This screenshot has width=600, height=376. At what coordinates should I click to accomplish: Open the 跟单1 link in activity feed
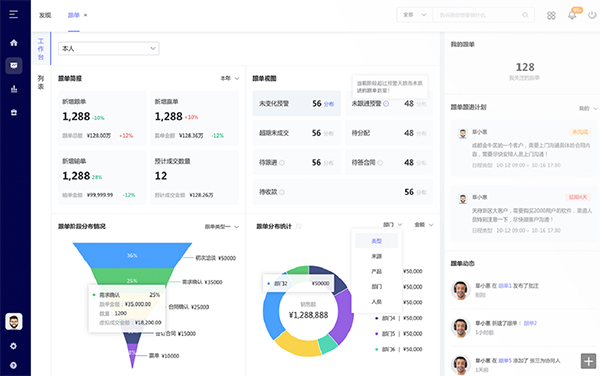[505, 286]
